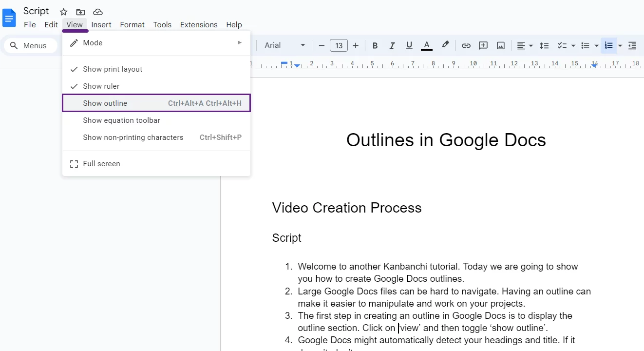Enter Full screen mode

click(156, 164)
